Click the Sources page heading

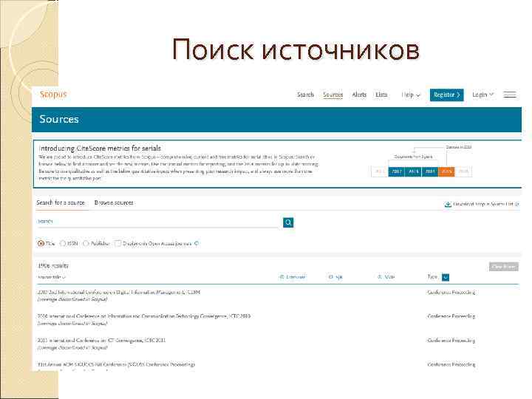click(x=59, y=119)
